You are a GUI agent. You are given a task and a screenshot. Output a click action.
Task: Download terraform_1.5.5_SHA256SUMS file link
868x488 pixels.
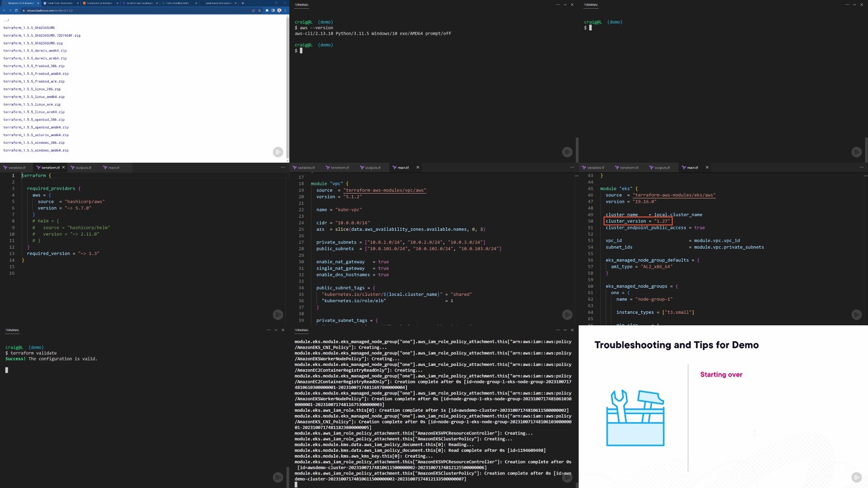(29, 28)
